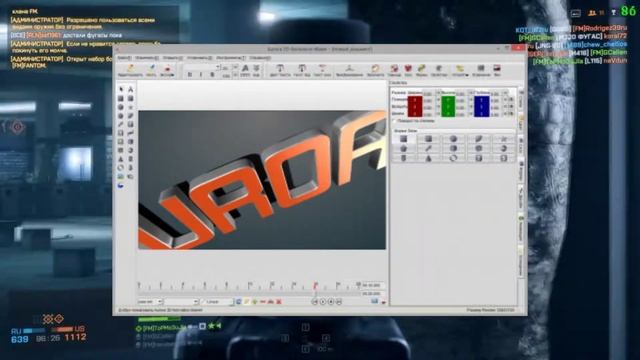Click the 3D text preview in the viewport

coord(262,180)
